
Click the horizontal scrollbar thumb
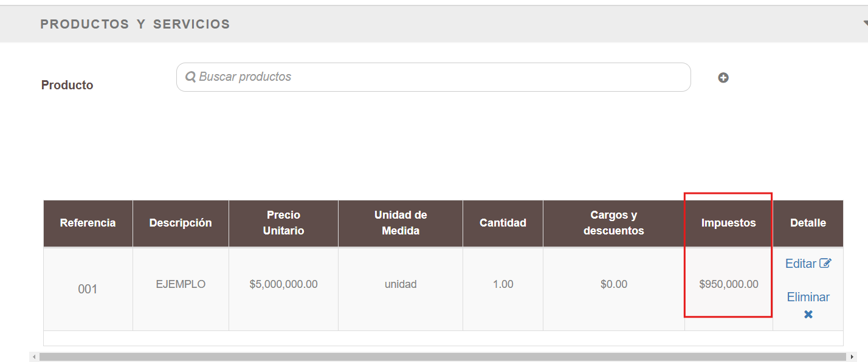pyautogui.click(x=443, y=357)
